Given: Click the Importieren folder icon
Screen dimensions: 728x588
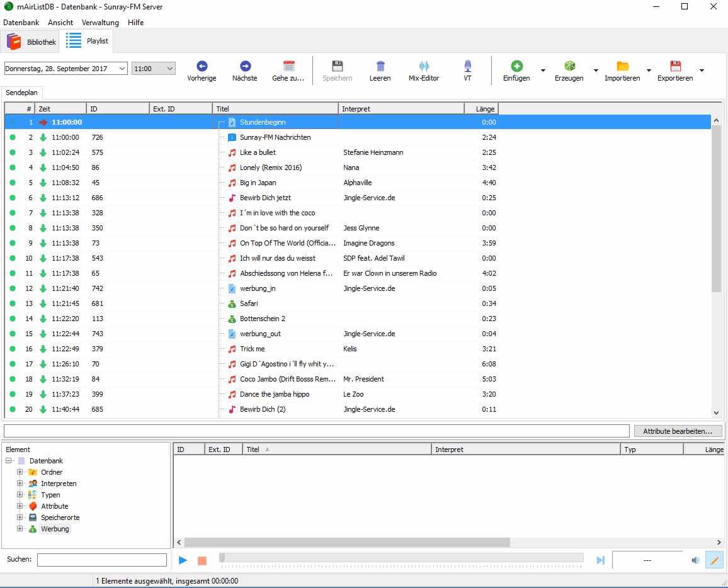Looking at the screenshot, I should pyautogui.click(x=622, y=66).
